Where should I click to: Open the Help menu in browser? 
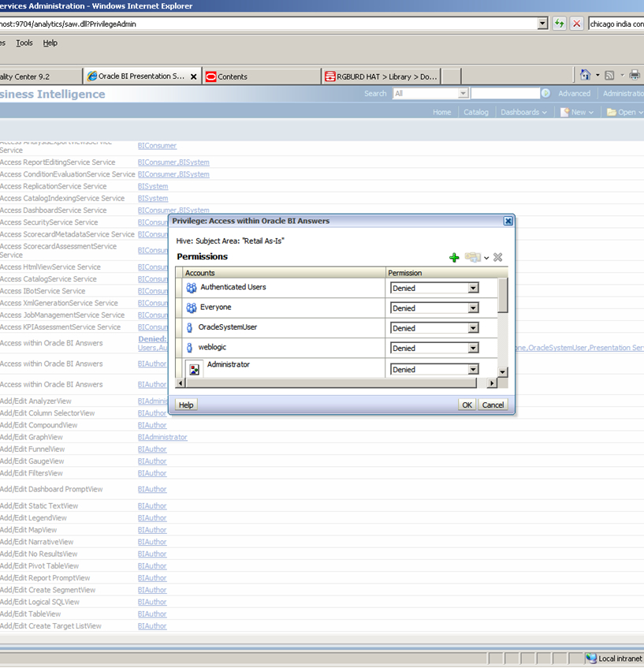50,43
